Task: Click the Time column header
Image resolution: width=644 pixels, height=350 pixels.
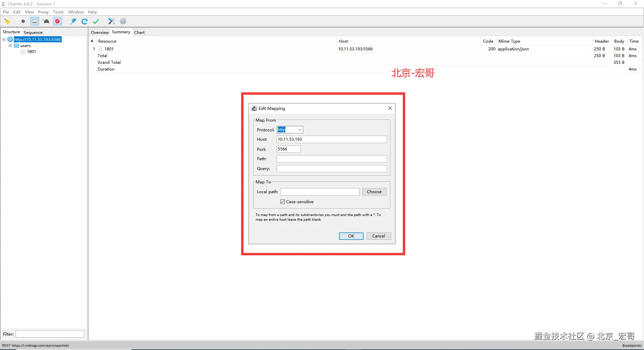Action: pos(634,41)
